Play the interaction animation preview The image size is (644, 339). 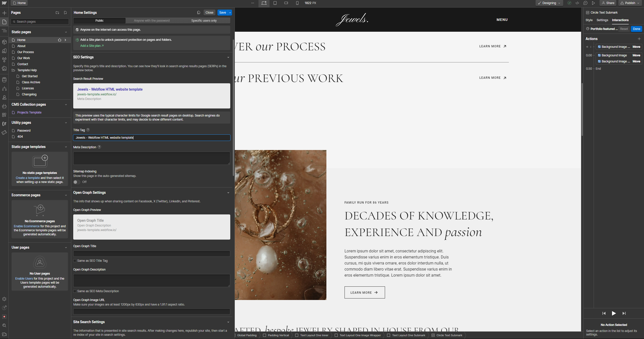click(x=614, y=313)
